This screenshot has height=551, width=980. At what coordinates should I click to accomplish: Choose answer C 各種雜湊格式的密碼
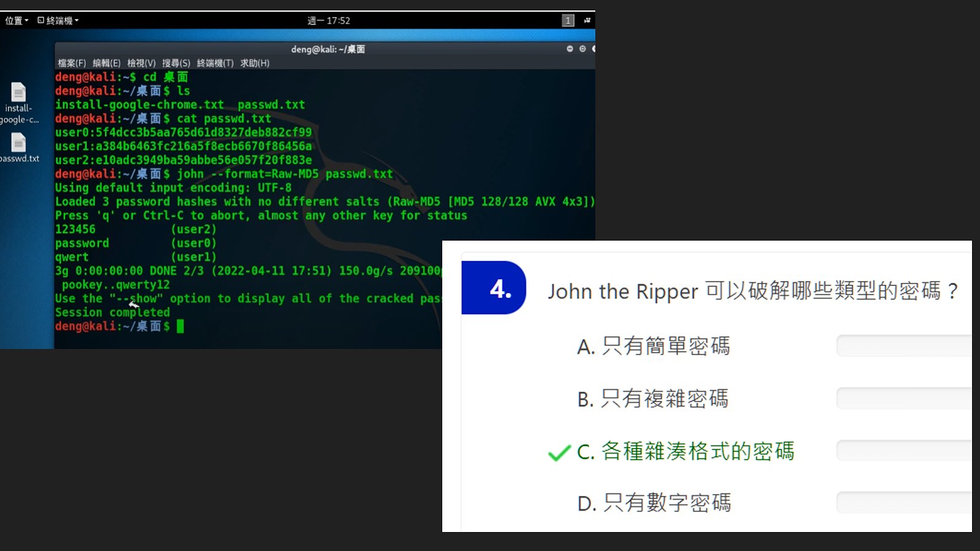tap(686, 452)
